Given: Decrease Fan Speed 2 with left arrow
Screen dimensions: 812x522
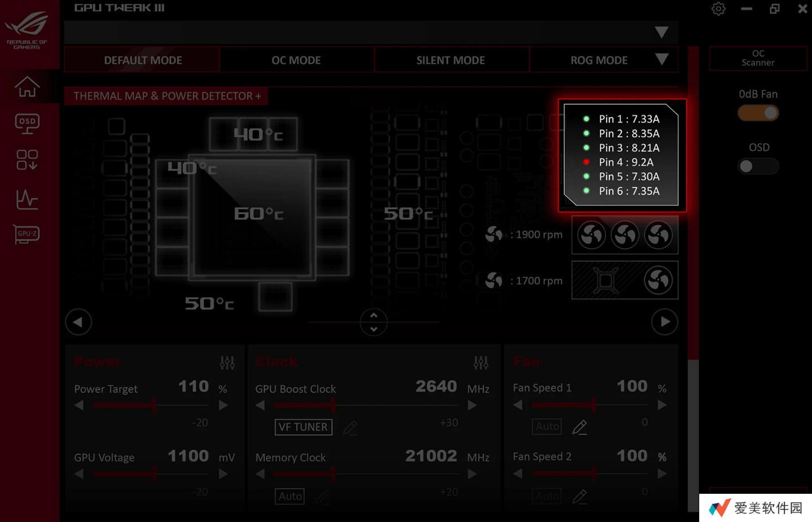Looking at the screenshot, I should coord(518,473).
